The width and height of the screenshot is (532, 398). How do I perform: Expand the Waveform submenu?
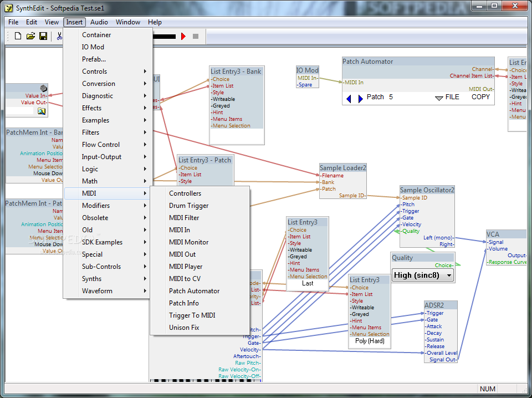[x=108, y=291]
